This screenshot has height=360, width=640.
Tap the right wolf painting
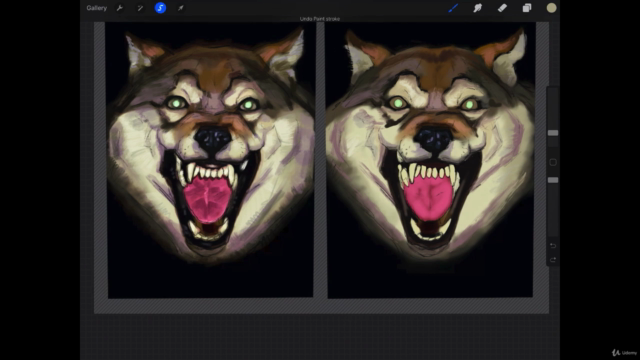[x=430, y=160]
